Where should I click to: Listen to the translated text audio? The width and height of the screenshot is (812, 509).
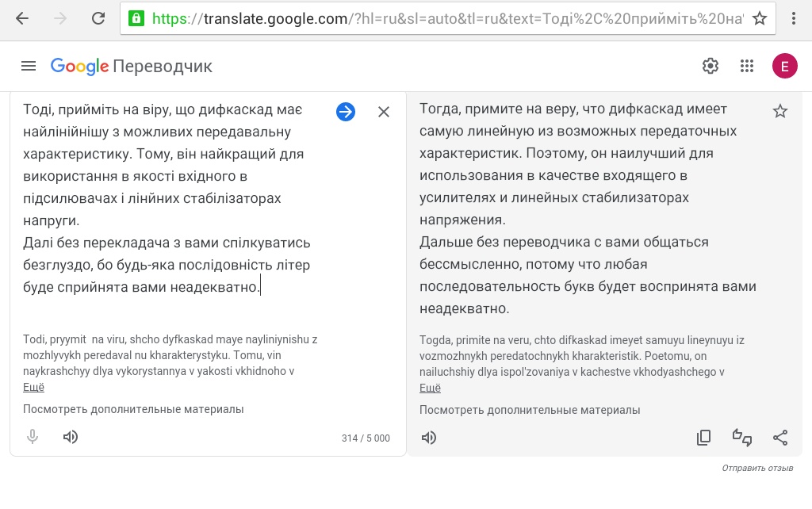point(429,438)
